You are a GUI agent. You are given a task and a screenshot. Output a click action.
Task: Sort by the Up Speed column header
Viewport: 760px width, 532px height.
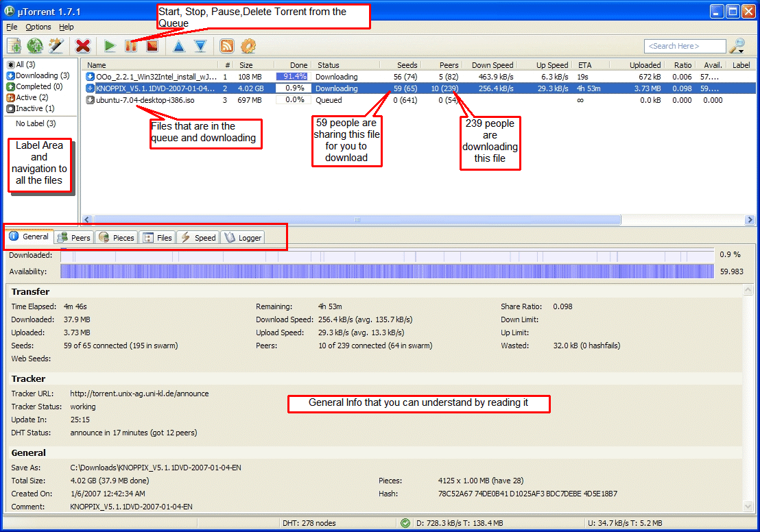coord(545,65)
